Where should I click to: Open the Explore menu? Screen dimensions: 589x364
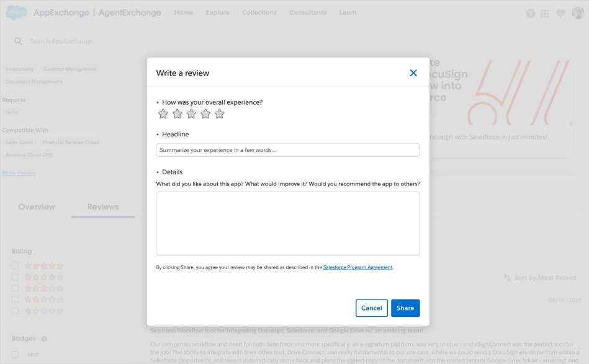tap(217, 12)
